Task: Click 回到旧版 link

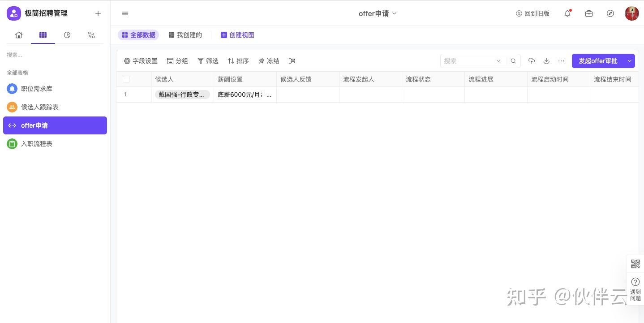Action: 532,13
